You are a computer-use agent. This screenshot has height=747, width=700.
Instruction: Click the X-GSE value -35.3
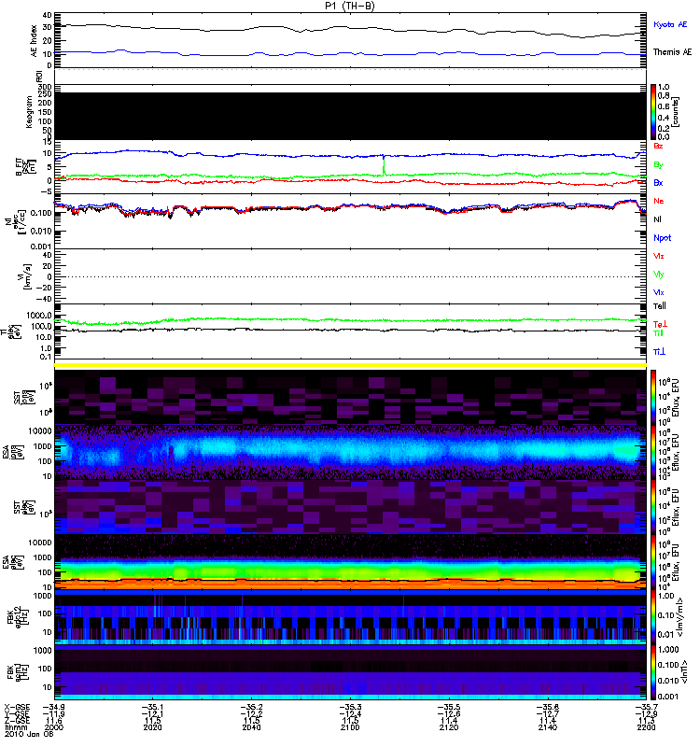[x=350, y=707]
